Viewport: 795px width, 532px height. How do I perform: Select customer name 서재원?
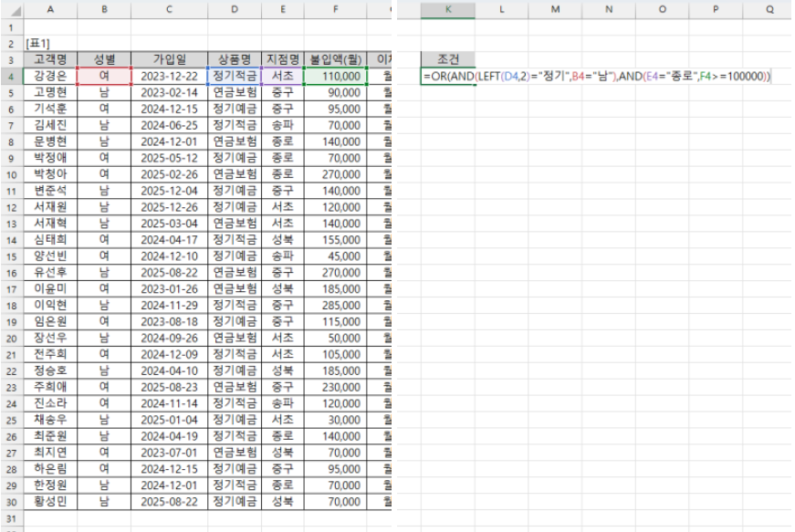point(50,207)
